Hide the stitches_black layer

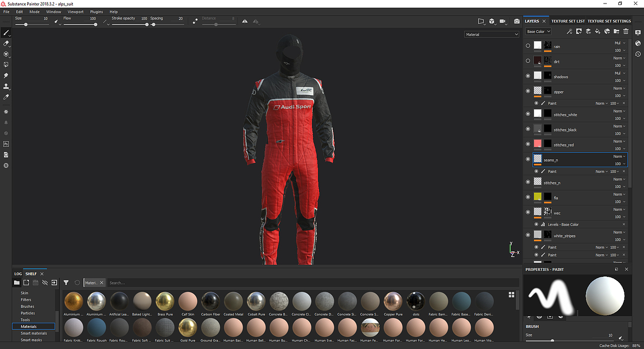coord(528,129)
